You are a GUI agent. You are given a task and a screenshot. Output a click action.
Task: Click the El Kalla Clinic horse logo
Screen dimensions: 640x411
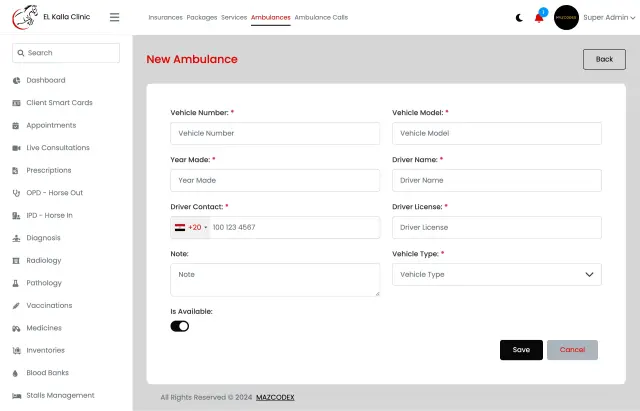pyautogui.click(x=25, y=17)
